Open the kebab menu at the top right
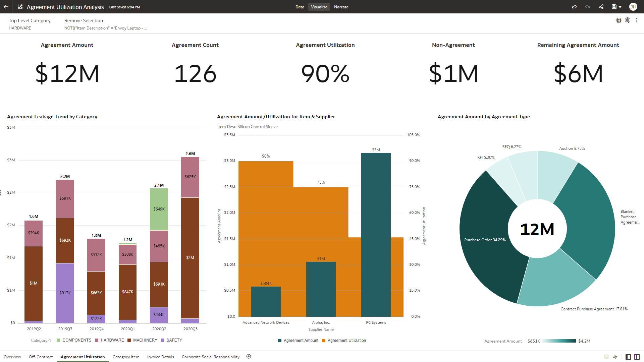This screenshot has height=362, width=644. (x=637, y=20)
